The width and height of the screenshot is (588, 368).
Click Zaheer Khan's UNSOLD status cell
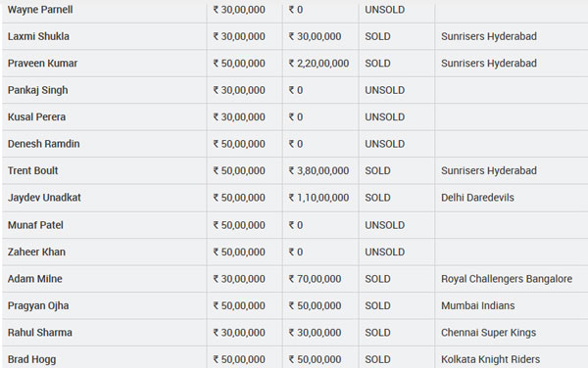(385, 252)
